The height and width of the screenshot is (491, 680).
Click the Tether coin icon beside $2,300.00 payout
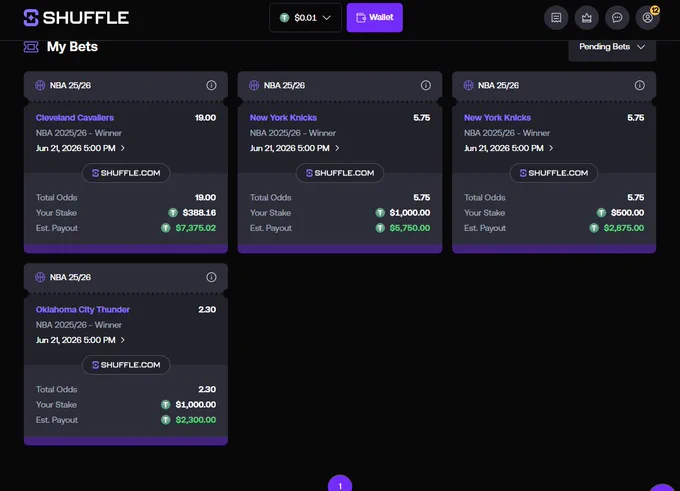pyautogui.click(x=166, y=420)
